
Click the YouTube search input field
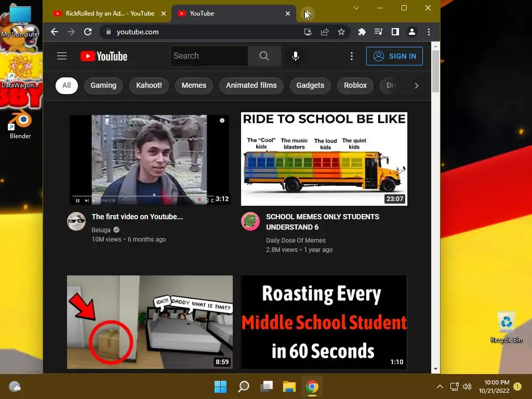coord(209,56)
